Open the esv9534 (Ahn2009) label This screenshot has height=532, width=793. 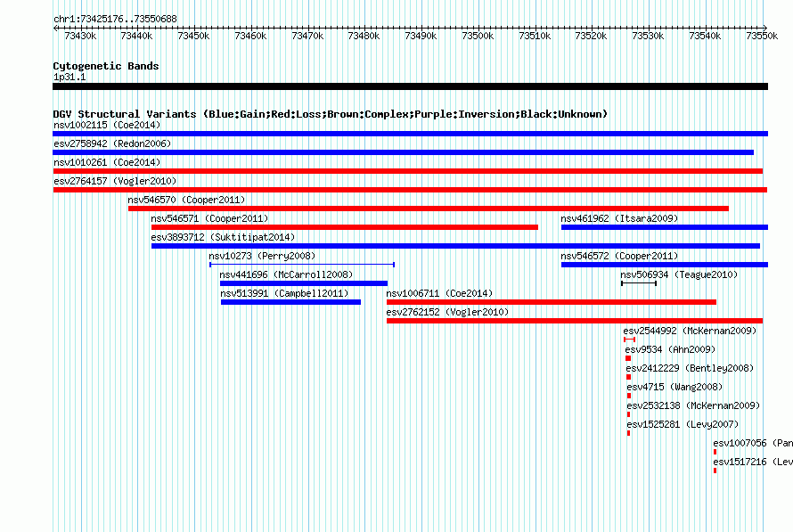point(670,349)
